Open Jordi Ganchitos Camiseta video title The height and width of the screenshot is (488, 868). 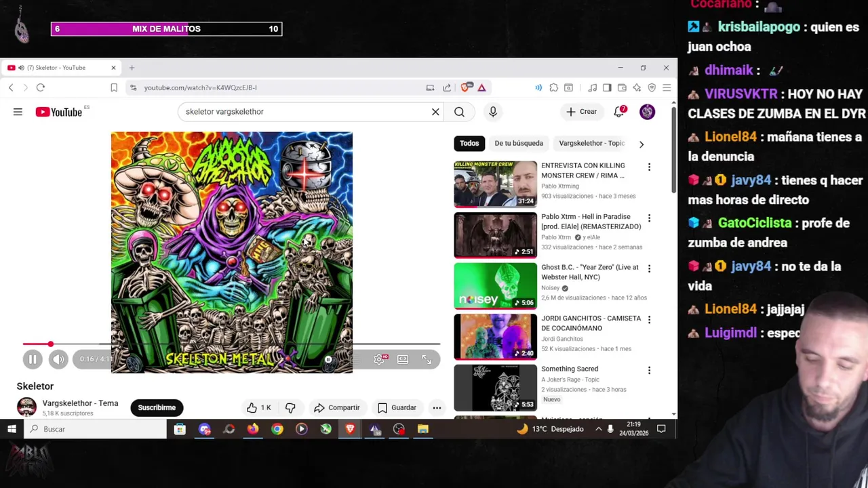[591, 323]
